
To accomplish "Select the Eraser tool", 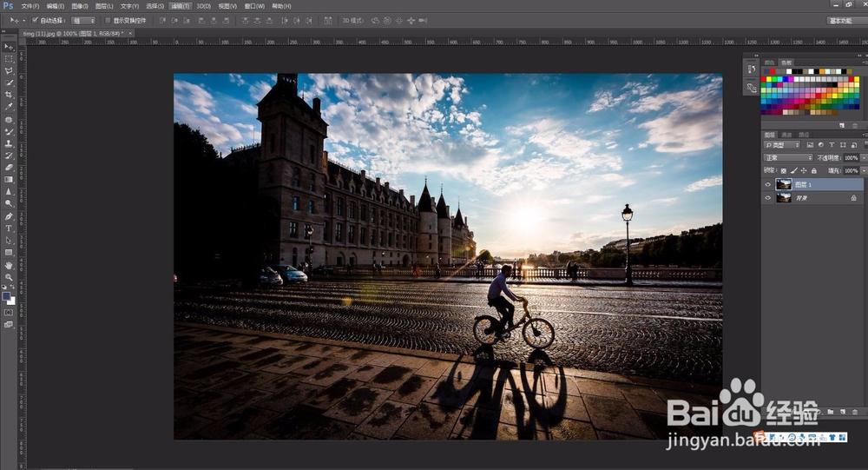I will (9, 168).
